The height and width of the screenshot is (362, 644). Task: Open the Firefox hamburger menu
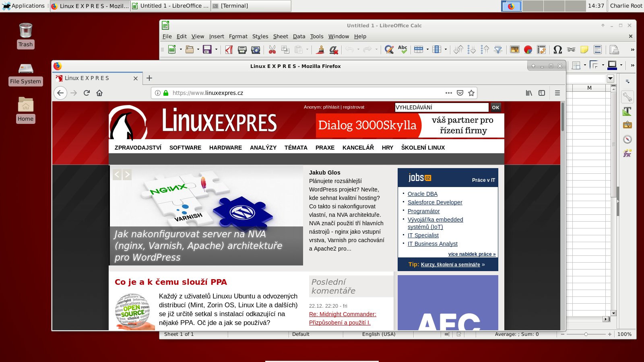pos(557,93)
